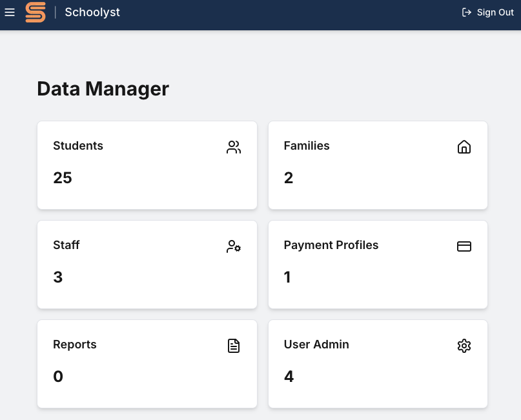Open the Students card title
Viewport: 521px width, 420px height.
pos(78,146)
